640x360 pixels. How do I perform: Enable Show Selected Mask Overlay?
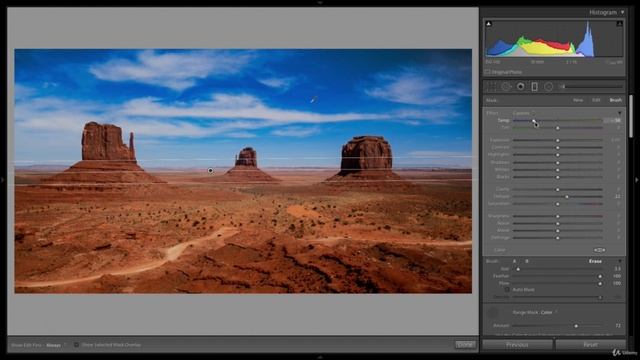pyautogui.click(x=76, y=345)
